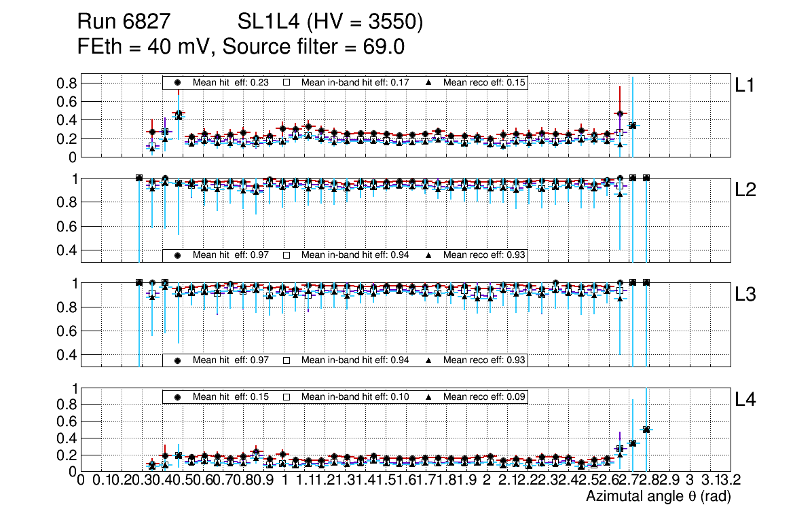Click the filled circle marker in L1 legend
The width and height of the screenshot is (812, 524).
click(x=178, y=82)
